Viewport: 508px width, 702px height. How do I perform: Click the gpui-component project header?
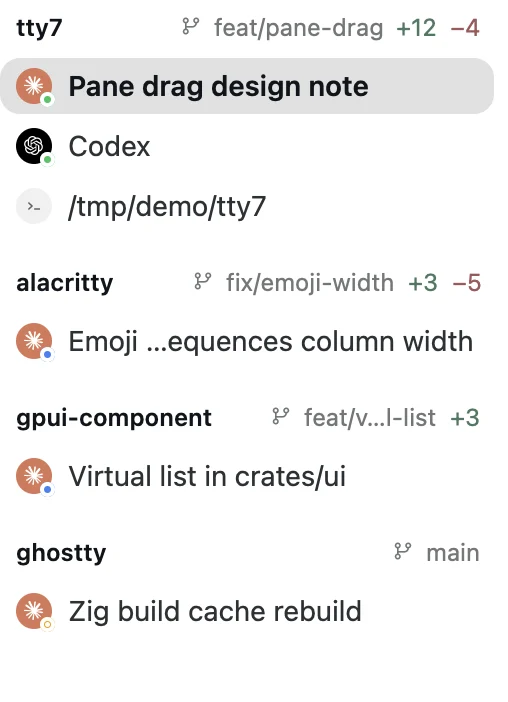tap(114, 418)
